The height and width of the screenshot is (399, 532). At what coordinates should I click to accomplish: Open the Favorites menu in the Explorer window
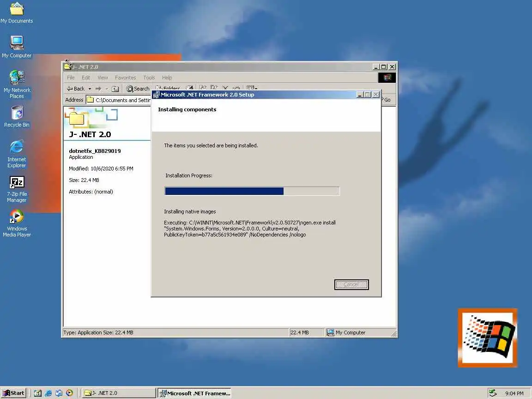pos(125,78)
